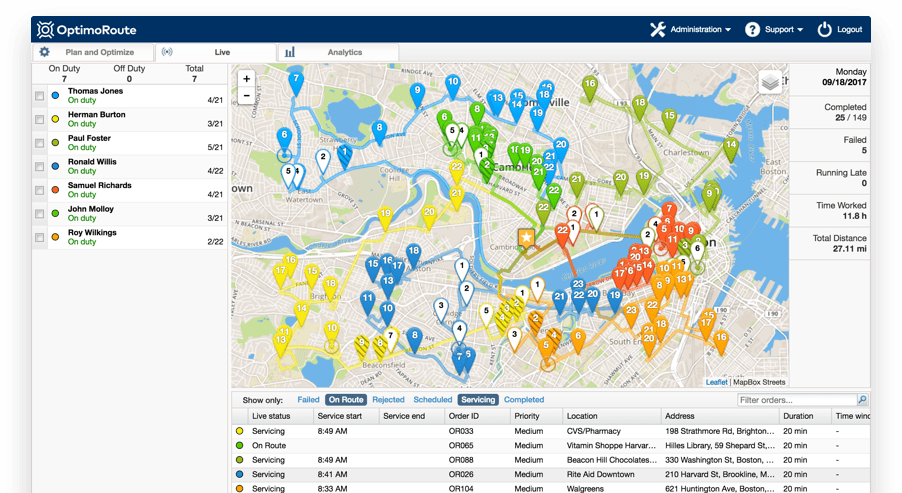Click the Analytics bar chart icon
The height and width of the screenshot is (493, 902).
(290, 52)
